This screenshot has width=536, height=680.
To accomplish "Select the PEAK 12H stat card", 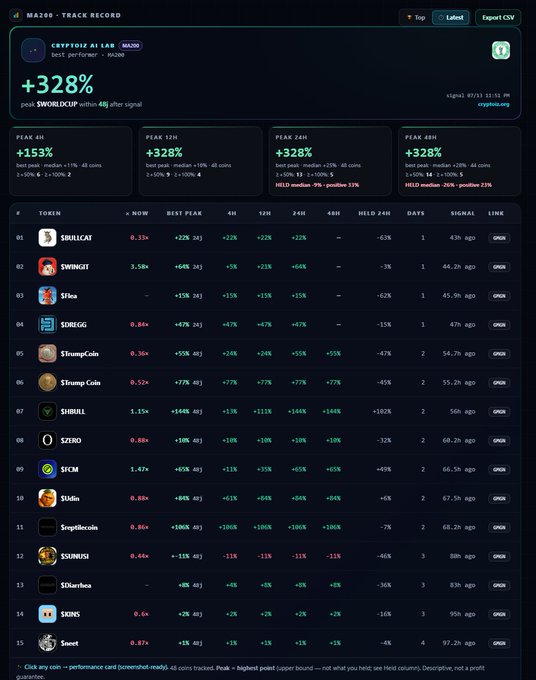I will point(200,161).
